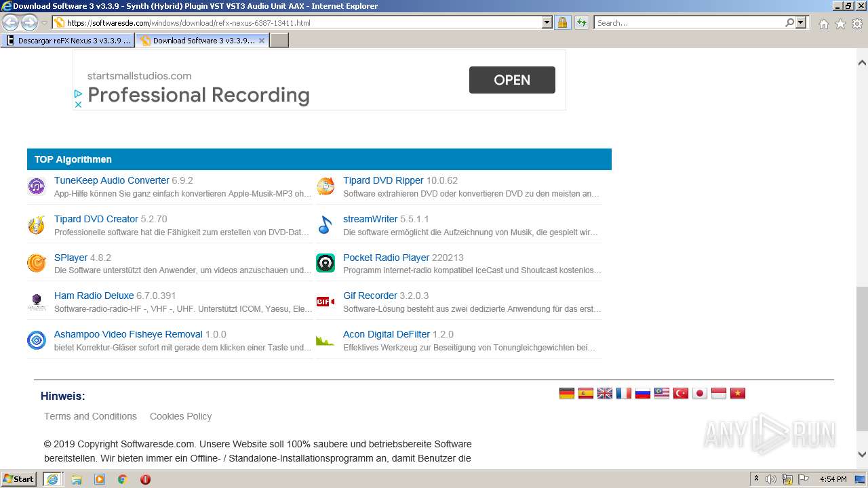868x488 pixels.
Task: Select the Download Software 3 v3.3.9 tab
Action: click(202, 41)
